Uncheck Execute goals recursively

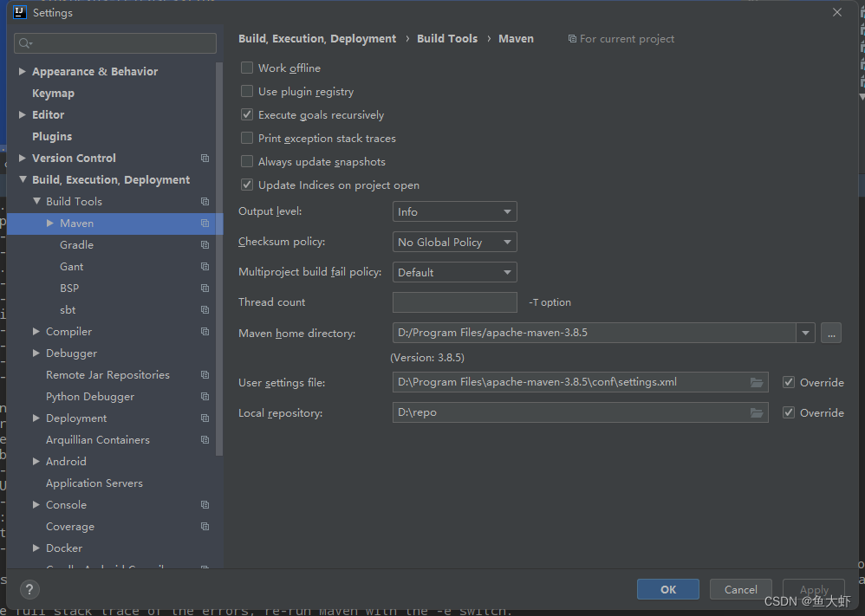point(247,114)
